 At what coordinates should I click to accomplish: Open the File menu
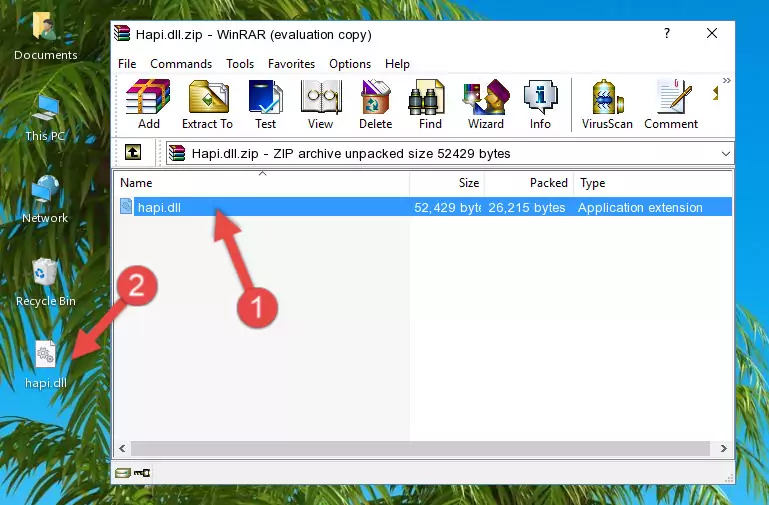click(x=127, y=64)
